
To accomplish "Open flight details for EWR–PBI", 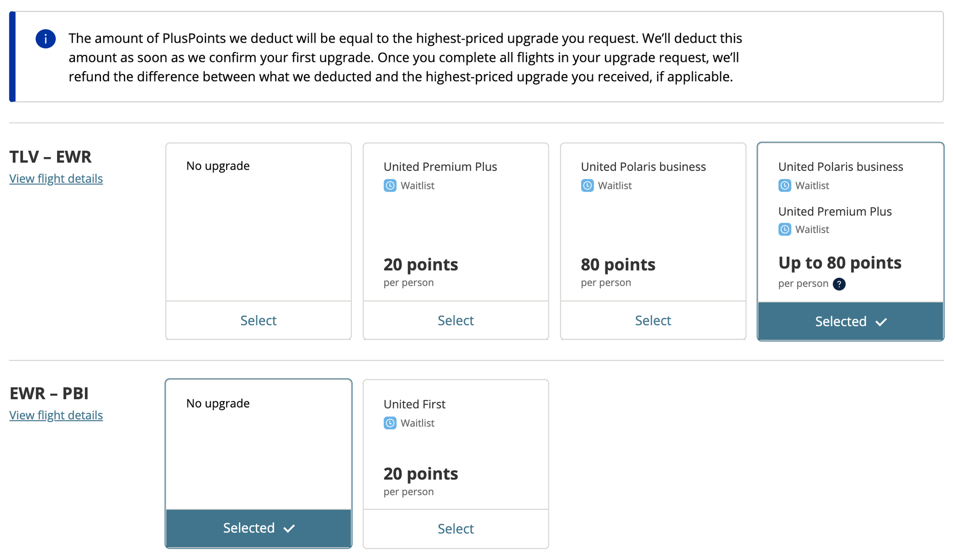I will (56, 415).
